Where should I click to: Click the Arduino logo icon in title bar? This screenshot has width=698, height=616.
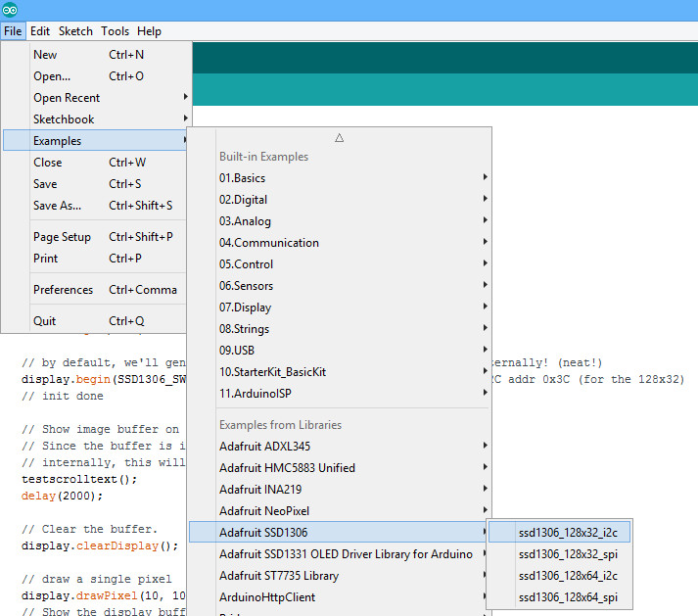click(x=10, y=10)
